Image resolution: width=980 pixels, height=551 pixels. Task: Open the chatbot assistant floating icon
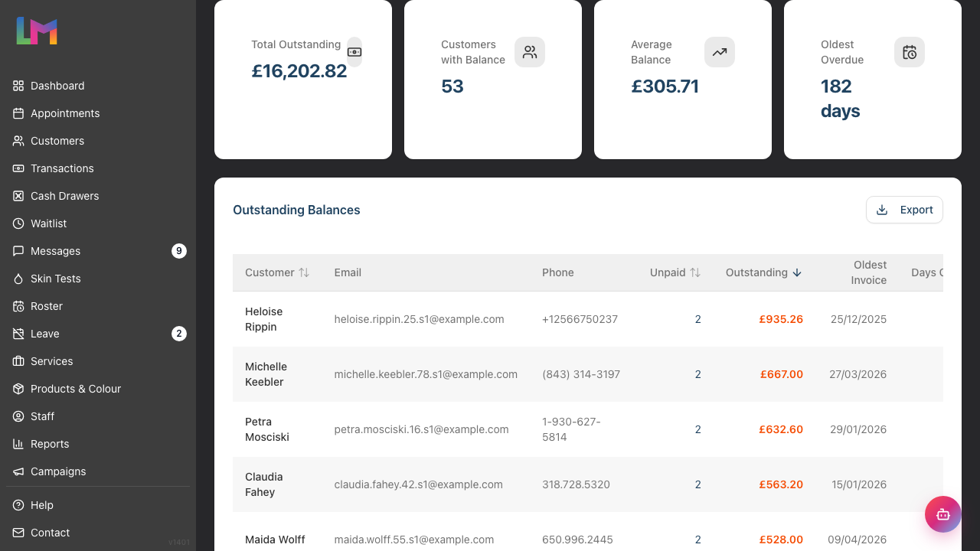click(x=943, y=514)
